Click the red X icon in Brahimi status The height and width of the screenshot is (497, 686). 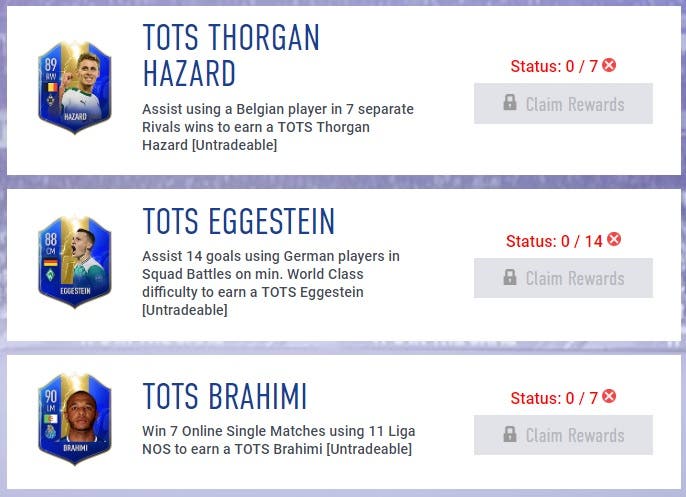(609, 396)
